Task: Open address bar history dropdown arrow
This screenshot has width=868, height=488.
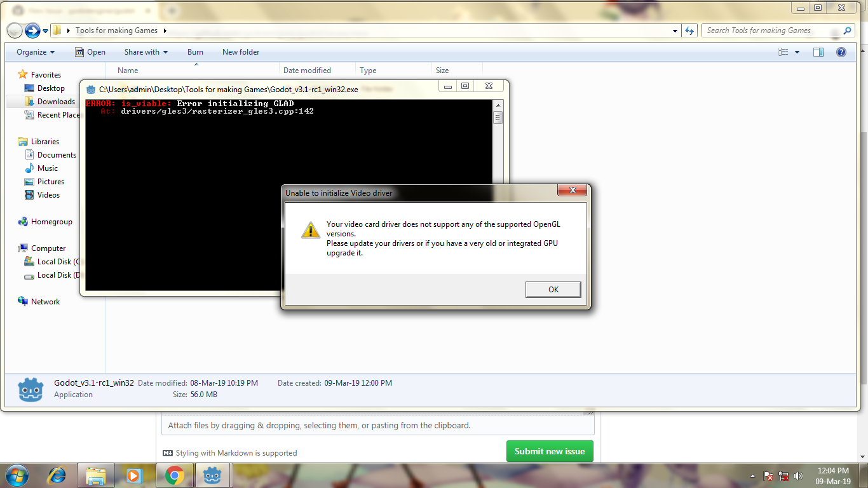Action: click(x=675, y=30)
